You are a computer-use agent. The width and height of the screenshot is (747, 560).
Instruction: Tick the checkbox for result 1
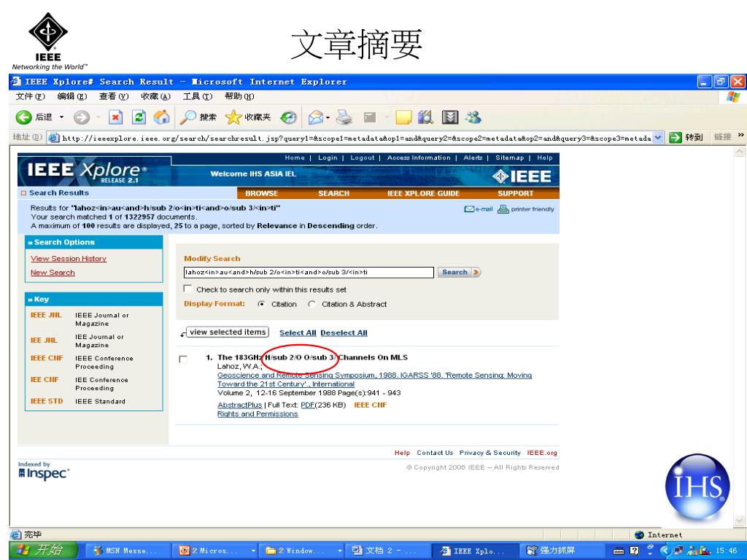pyautogui.click(x=183, y=359)
